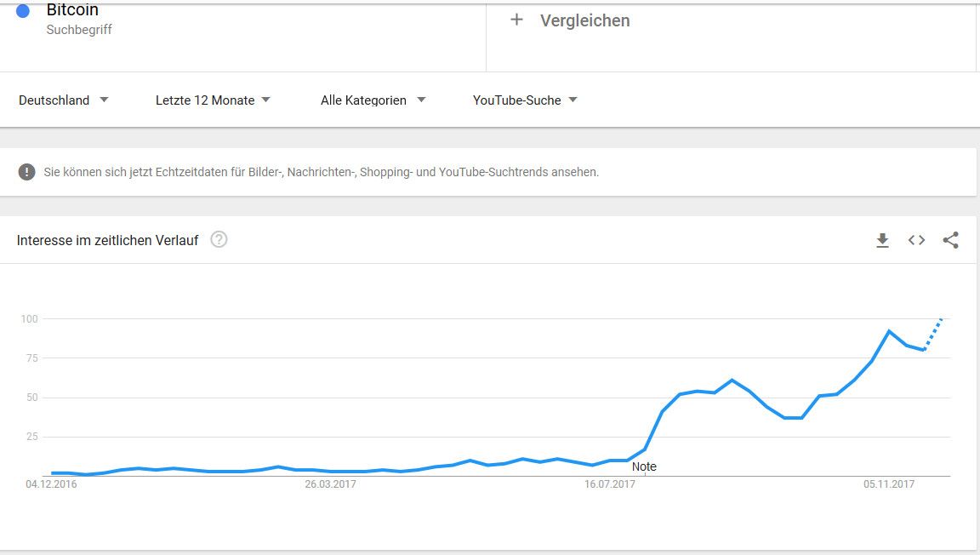The height and width of the screenshot is (555, 980).
Task: Click the exclamation info icon in notice
Action: point(26,172)
